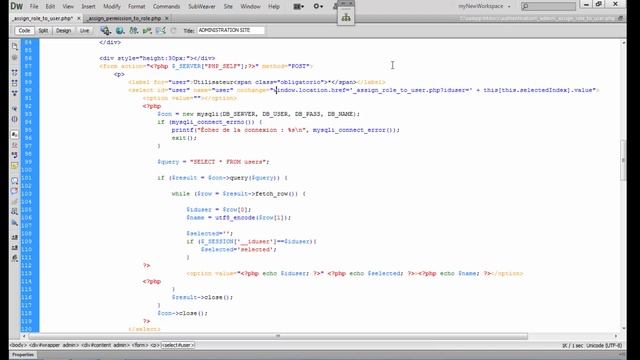Close the _assign_role_to_user.php tab
The width and height of the screenshot is (640, 360).
tap(79, 18)
